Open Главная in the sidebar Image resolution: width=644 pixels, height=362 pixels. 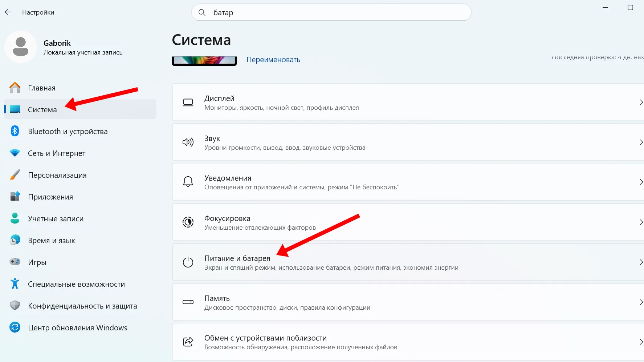(x=80, y=88)
